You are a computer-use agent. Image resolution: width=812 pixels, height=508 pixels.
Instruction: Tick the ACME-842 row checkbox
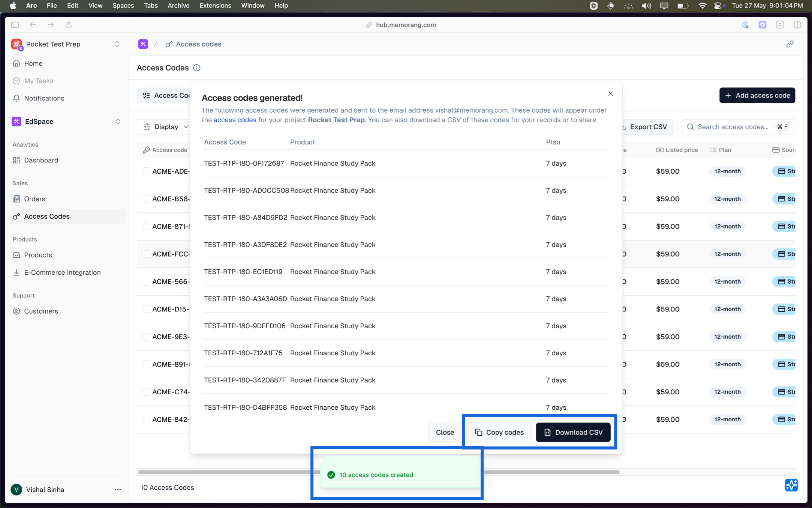146,419
